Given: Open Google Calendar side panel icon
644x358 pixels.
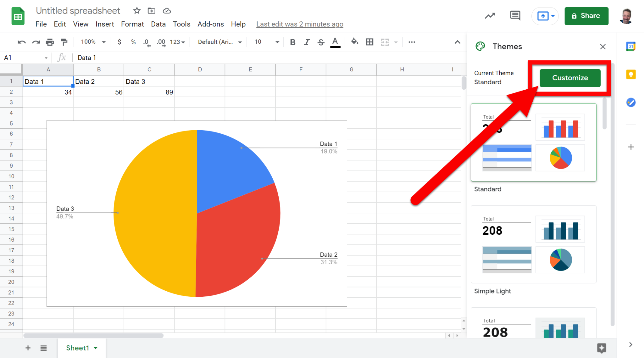Looking at the screenshot, I should click(x=631, y=47).
